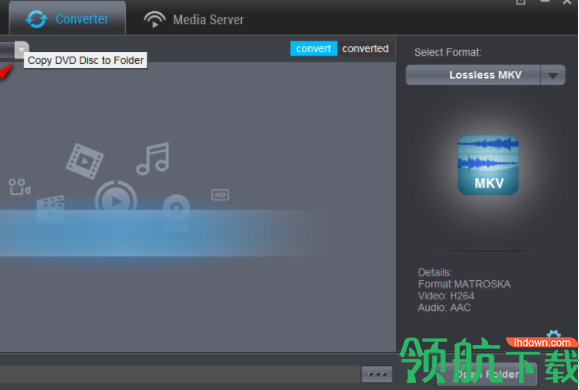The image size is (579, 390).
Task: Click the film strip icon in drop area
Action: (x=85, y=161)
